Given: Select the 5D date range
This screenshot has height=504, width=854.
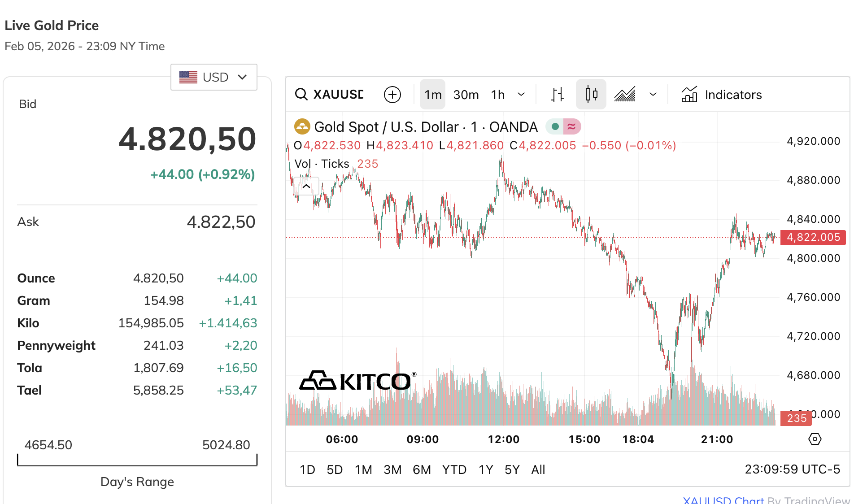Looking at the screenshot, I should pyautogui.click(x=335, y=469).
